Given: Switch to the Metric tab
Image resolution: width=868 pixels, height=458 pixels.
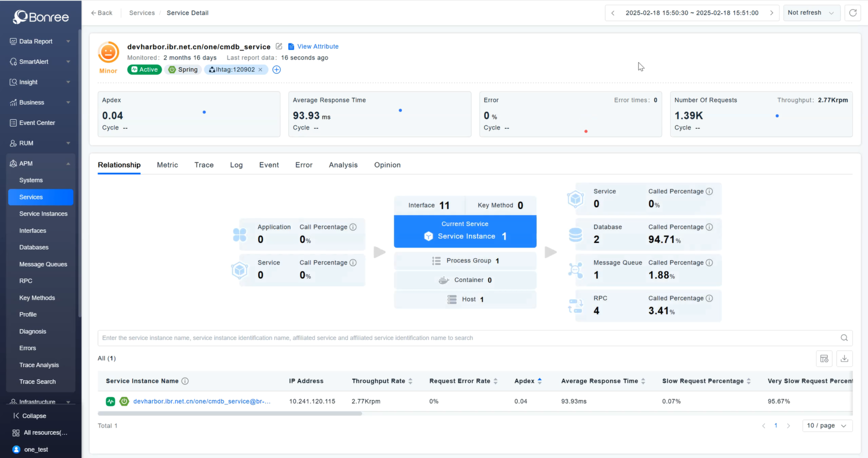Looking at the screenshot, I should (x=167, y=165).
